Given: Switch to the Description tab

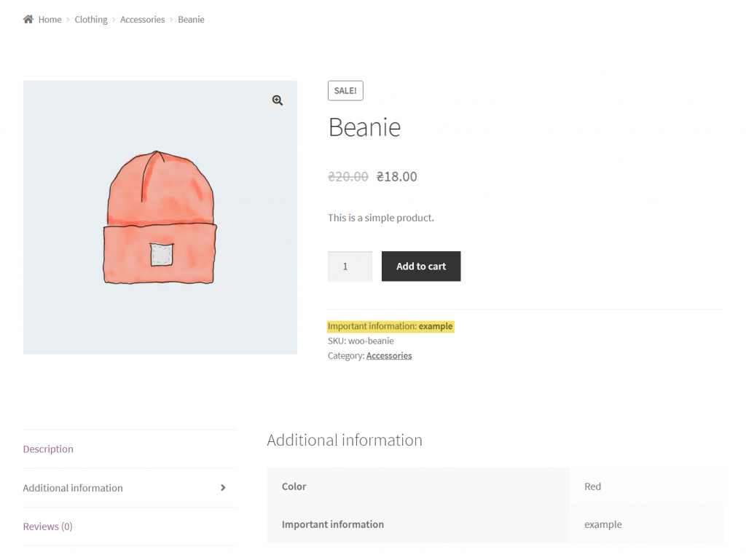Looking at the screenshot, I should pos(48,449).
